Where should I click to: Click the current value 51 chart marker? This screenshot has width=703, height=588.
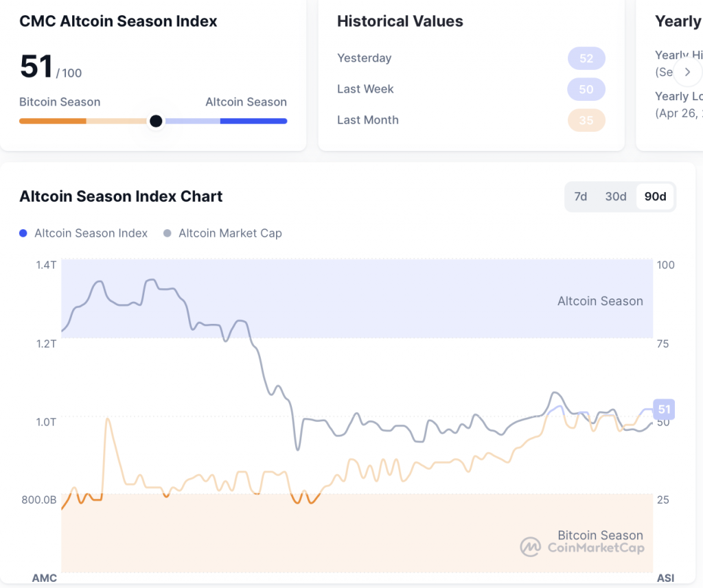click(664, 410)
